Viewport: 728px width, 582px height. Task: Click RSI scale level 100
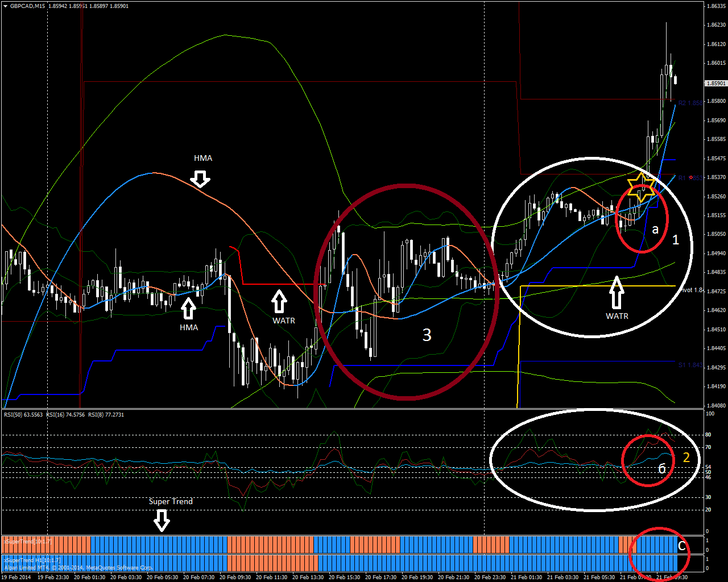click(x=710, y=414)
